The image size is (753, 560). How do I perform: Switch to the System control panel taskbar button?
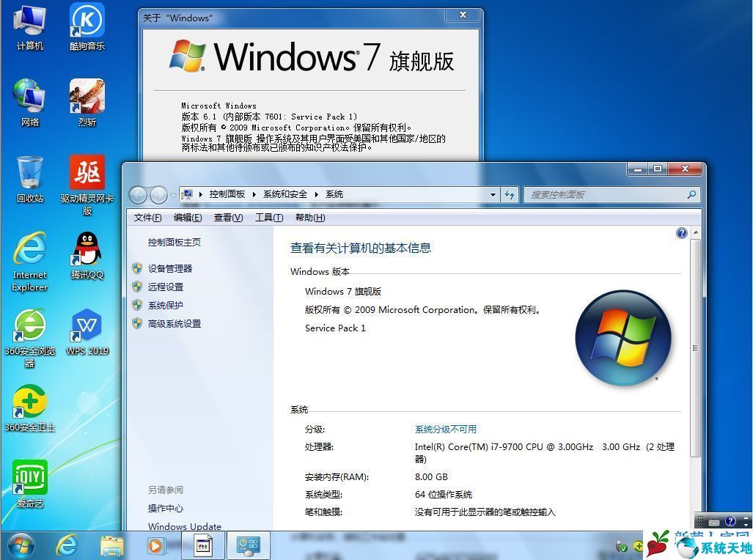[248, 546]
